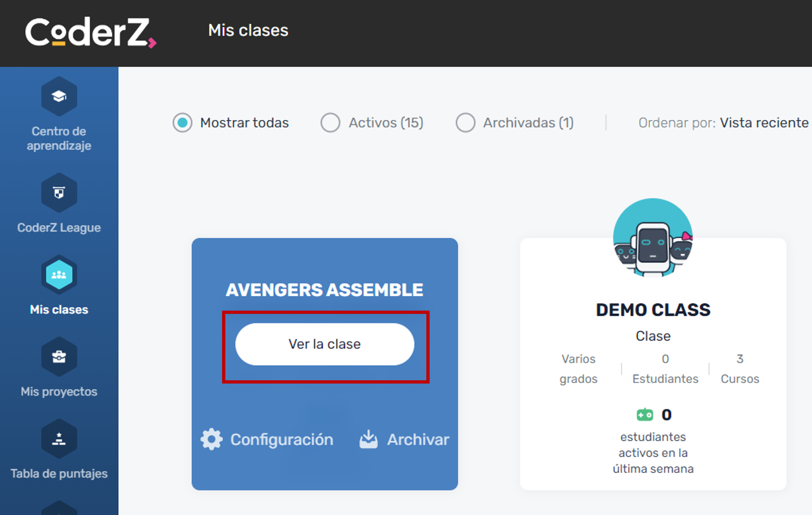Open Centro de aprendizaje graduation cap icon
Viewport: 812px width, 515px height.
(x=59, y=97)
